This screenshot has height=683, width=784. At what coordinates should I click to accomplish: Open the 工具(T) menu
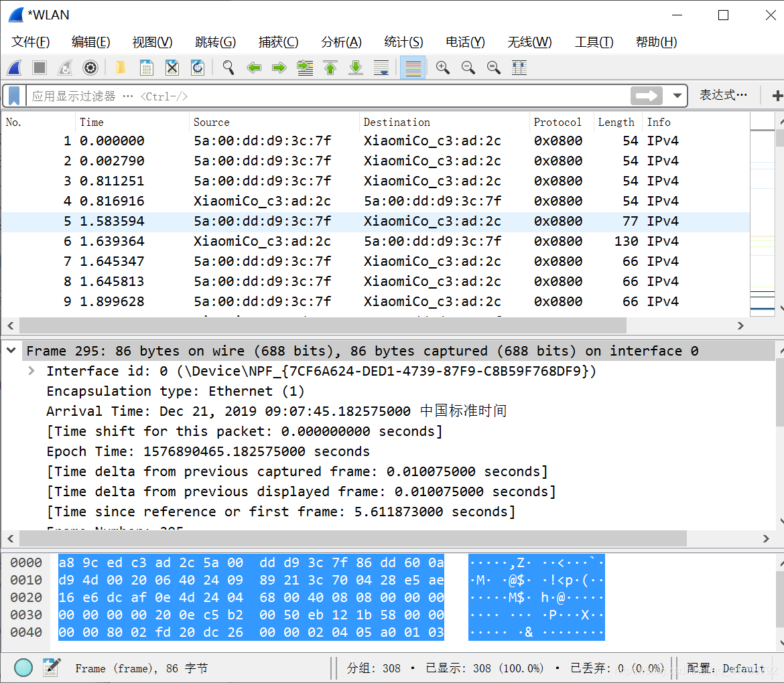(594, 42)
